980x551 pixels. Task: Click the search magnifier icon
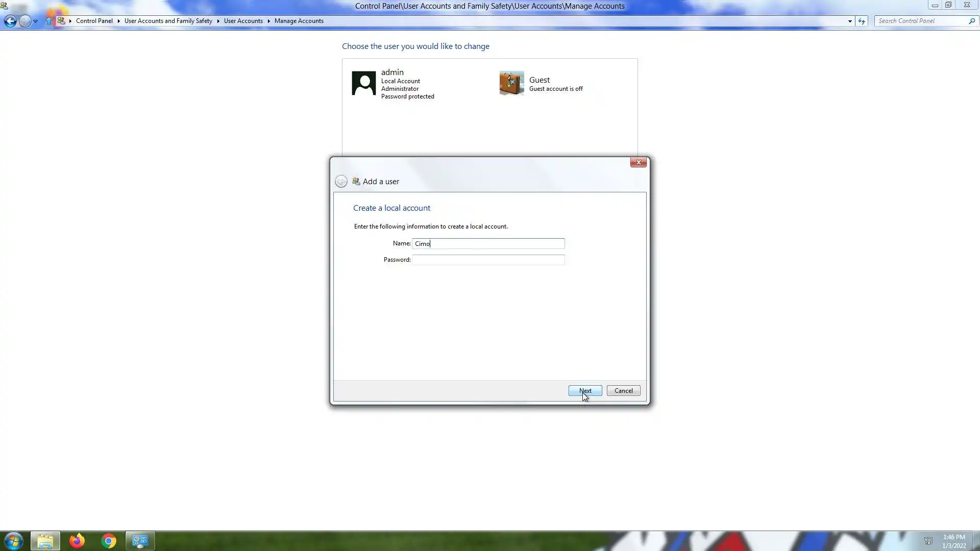(x=971, y=21)
